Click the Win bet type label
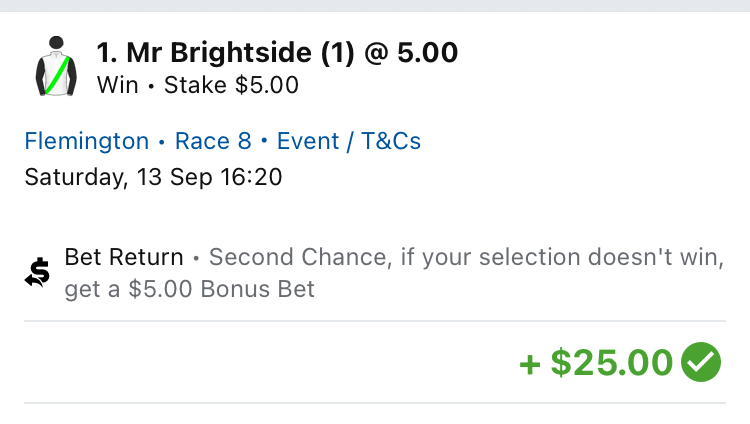The height and width of the screenshot is (424, 750). click(x=117, y=85)
